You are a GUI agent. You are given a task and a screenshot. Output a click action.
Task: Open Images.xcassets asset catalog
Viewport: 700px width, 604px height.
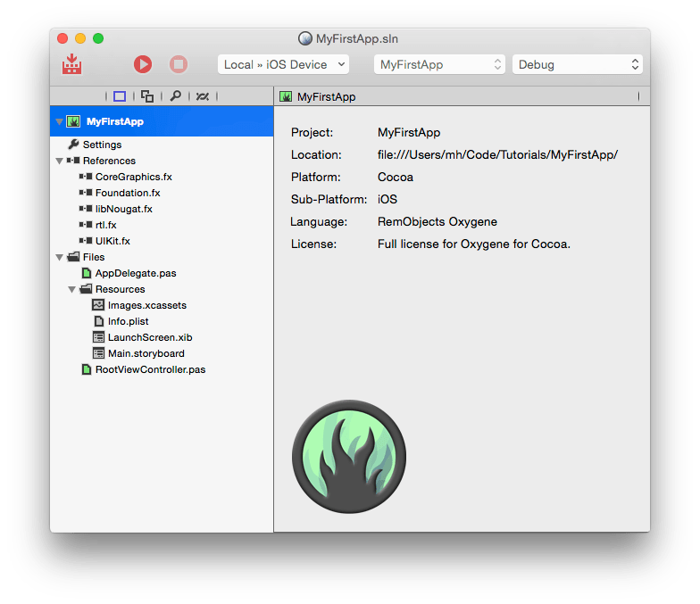(x=147, y=305)
